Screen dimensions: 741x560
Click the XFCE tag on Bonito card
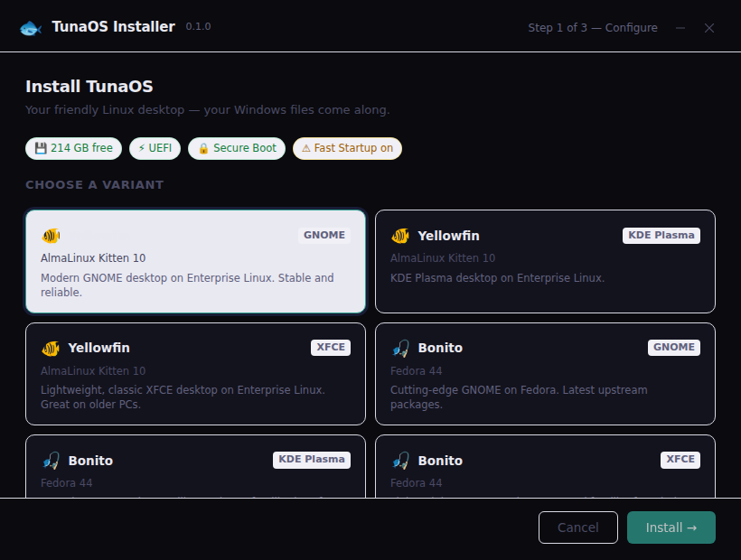(680, 460)
